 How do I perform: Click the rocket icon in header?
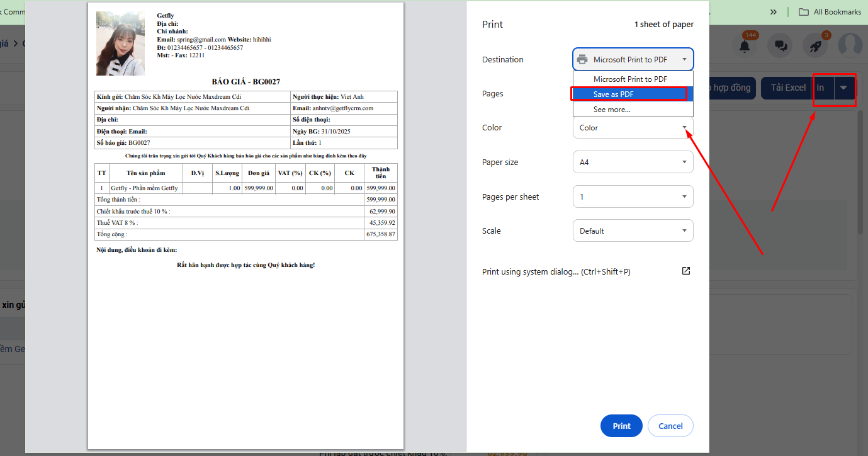pos(814,46)
